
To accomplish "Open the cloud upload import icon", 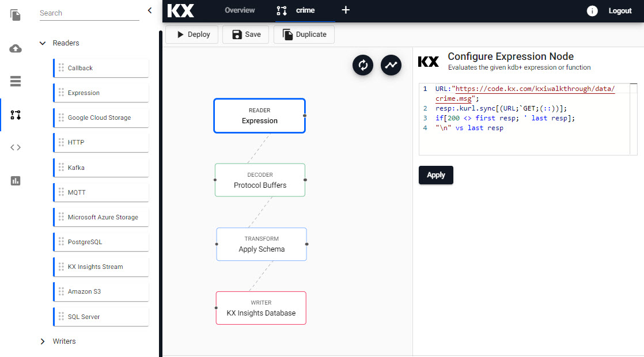I will coord(15,48).
